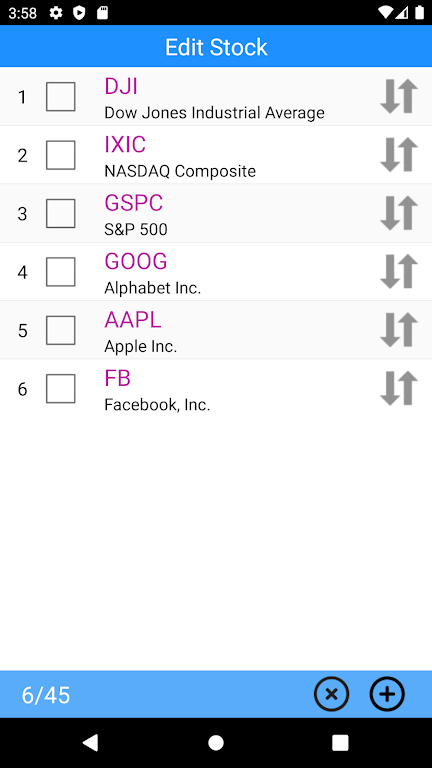Tap the reorder arrows for DJI

(x=399, y=96)
